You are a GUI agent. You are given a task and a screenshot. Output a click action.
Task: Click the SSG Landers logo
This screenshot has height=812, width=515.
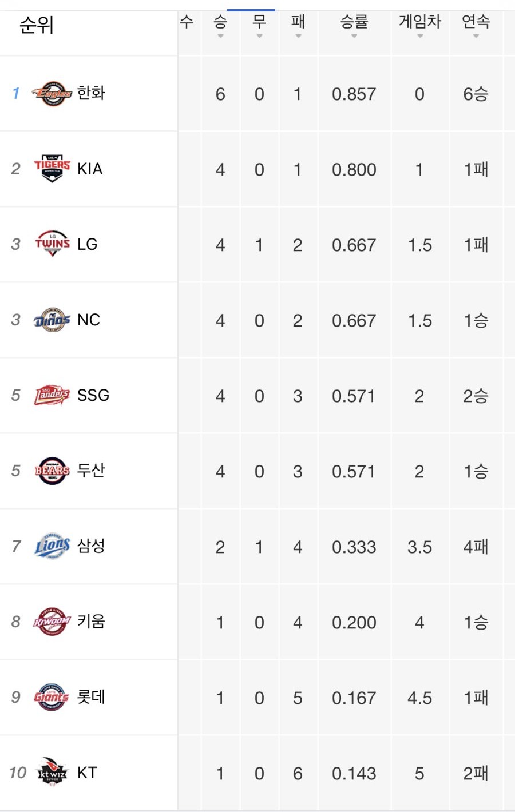click(x=52, y=395)
